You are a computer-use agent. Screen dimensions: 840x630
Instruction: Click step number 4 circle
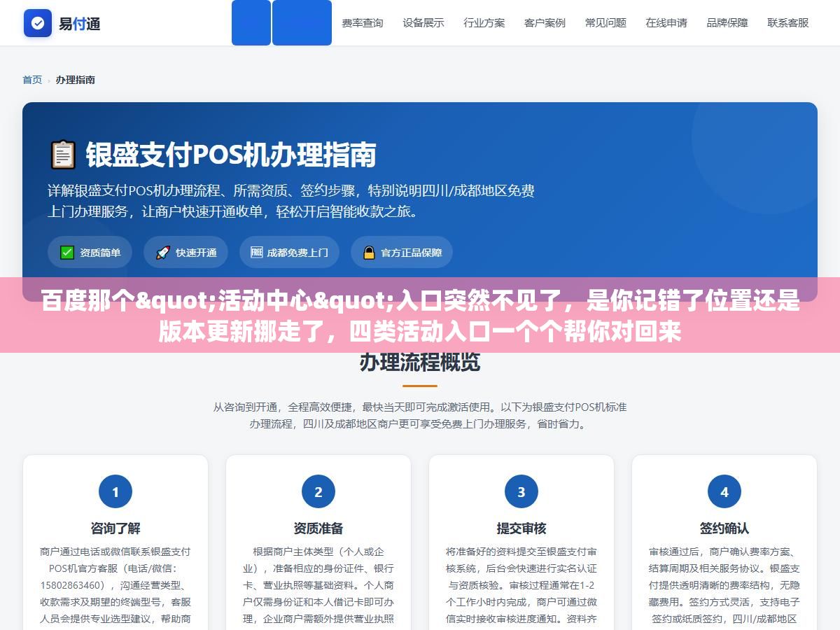[x=724, y=491]
